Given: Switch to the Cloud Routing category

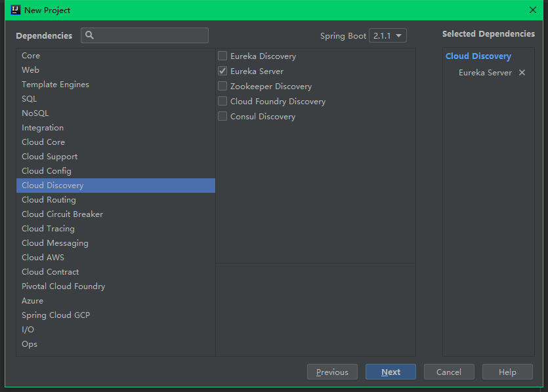Looking at the screenshot, I should point(116,200).
